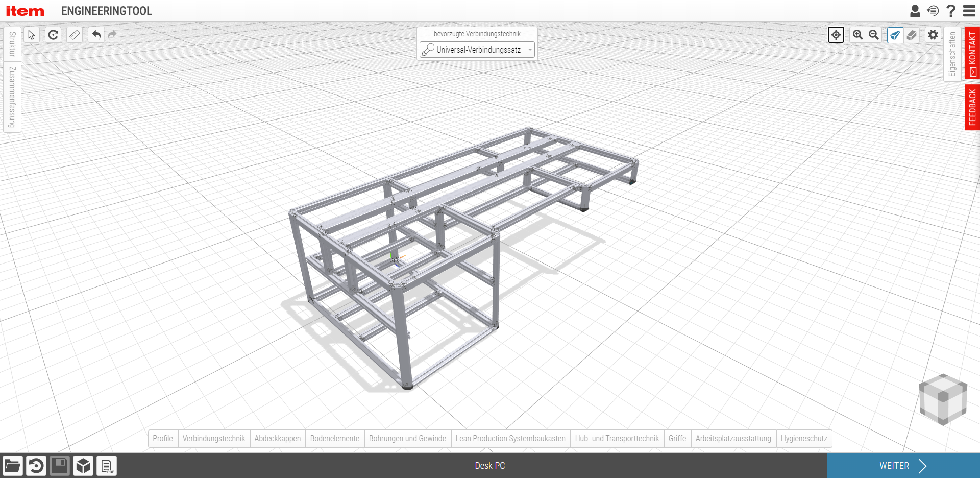Viewport: 980px width, 478px height.
Task: Click the WEITER button
Action: click(902, 465)
